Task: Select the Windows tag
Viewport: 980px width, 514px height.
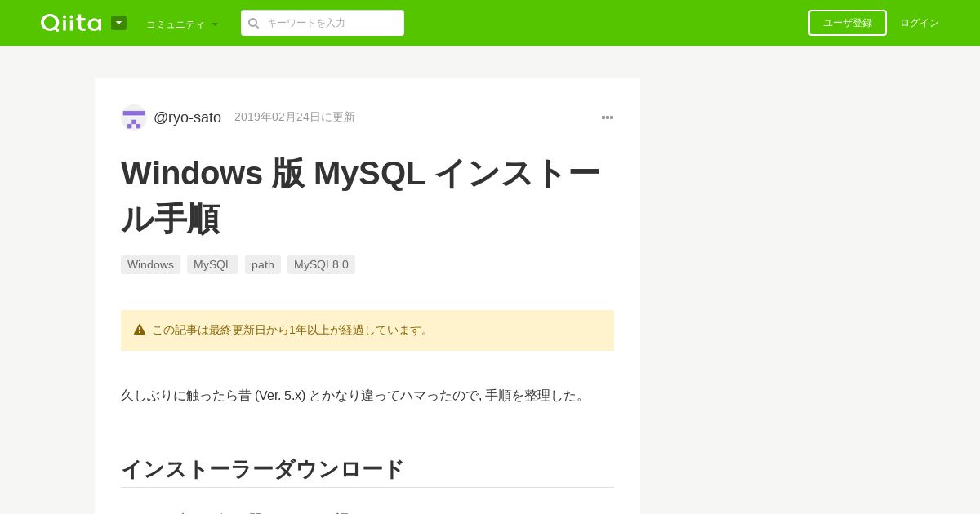Action: pyautogui.click(x=150, y=264)
